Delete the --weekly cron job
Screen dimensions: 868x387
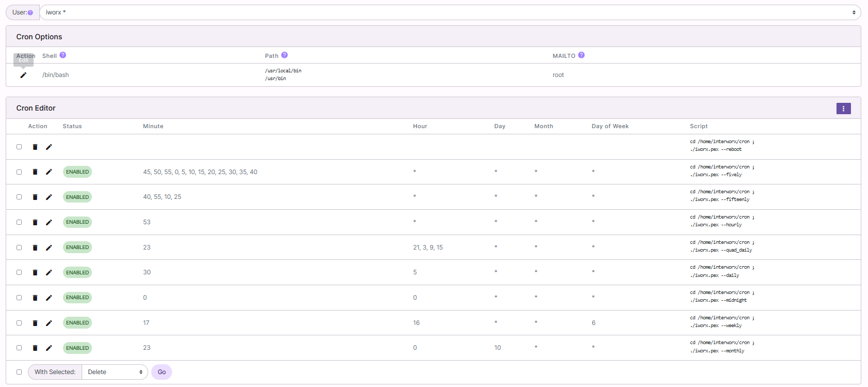(35, 323)
